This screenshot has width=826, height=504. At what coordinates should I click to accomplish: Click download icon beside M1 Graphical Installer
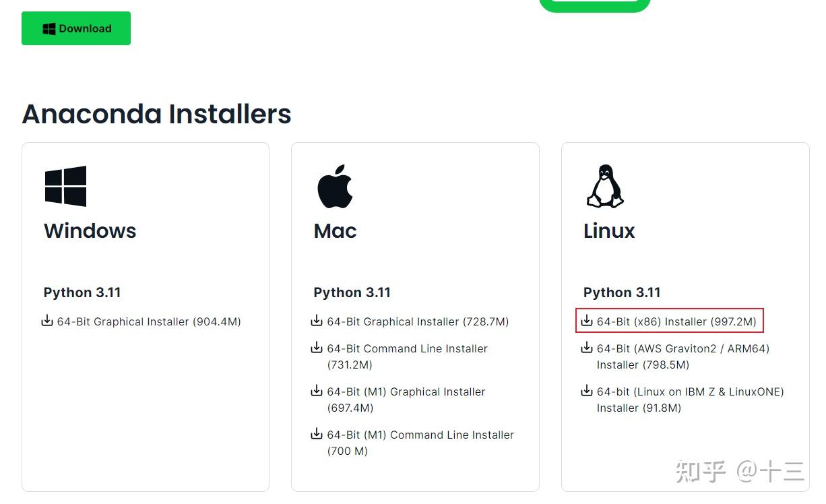tap(317, 391)
